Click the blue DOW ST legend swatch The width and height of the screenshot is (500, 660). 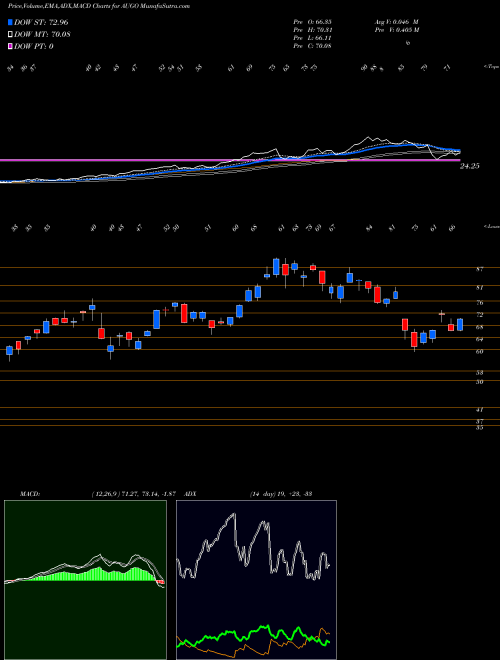[x=11, y=22]
